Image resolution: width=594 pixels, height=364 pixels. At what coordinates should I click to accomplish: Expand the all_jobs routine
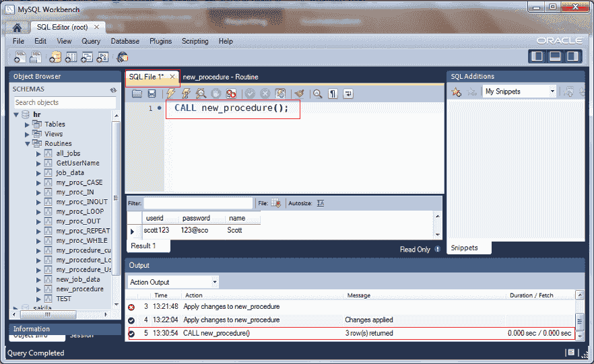coord(38,153)
